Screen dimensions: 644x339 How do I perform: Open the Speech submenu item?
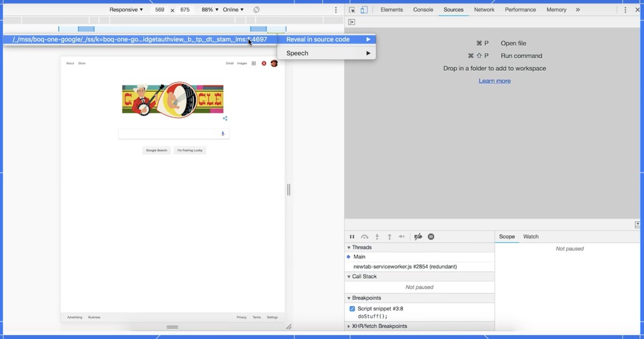326,53
